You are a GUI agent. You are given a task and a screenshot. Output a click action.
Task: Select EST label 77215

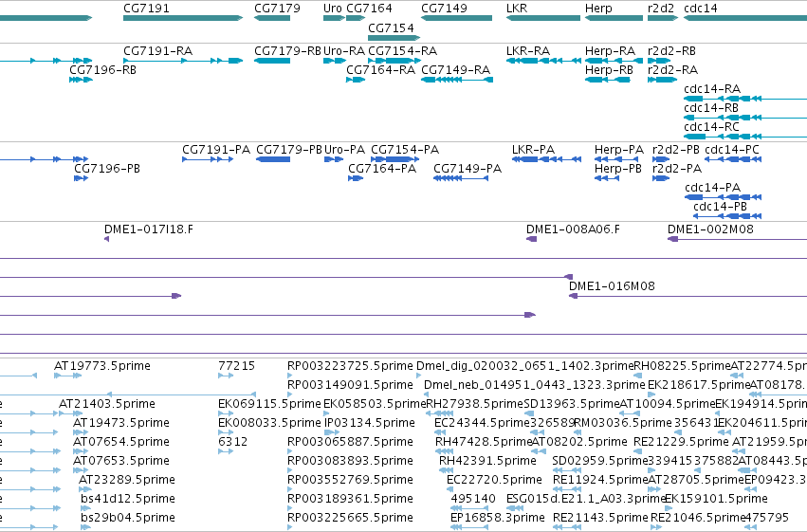pos(237,366)
